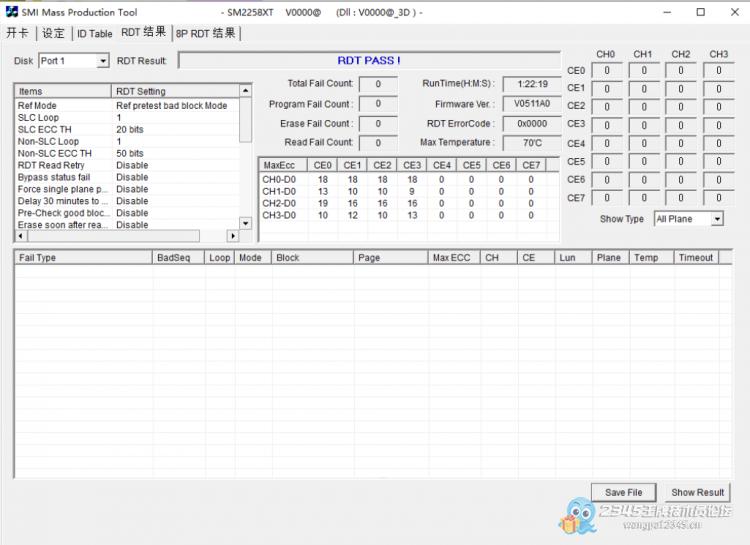Image resolution: width=750 pixels, height=545 pixels.
Task: Click the SMI Mass Production Tool title icon
Action: coord(12,12)
